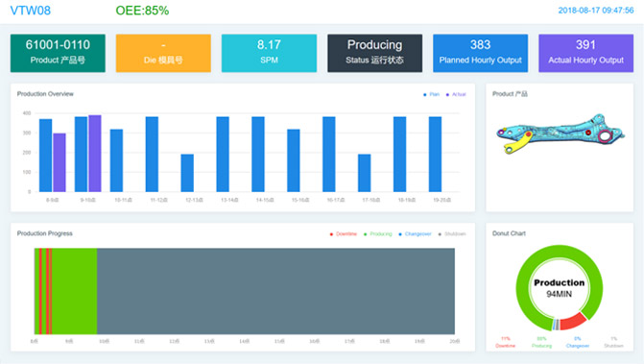Screen dimensions: 644x364
Task: Click the green Producing block in progress bar
Action: tap(74, 291)
